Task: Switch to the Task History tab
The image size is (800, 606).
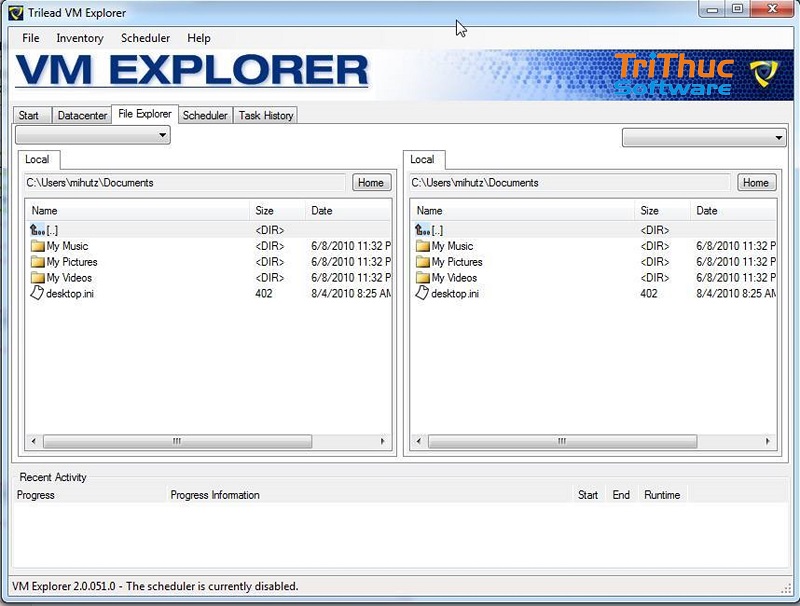Action: click(x=266, y=116)
